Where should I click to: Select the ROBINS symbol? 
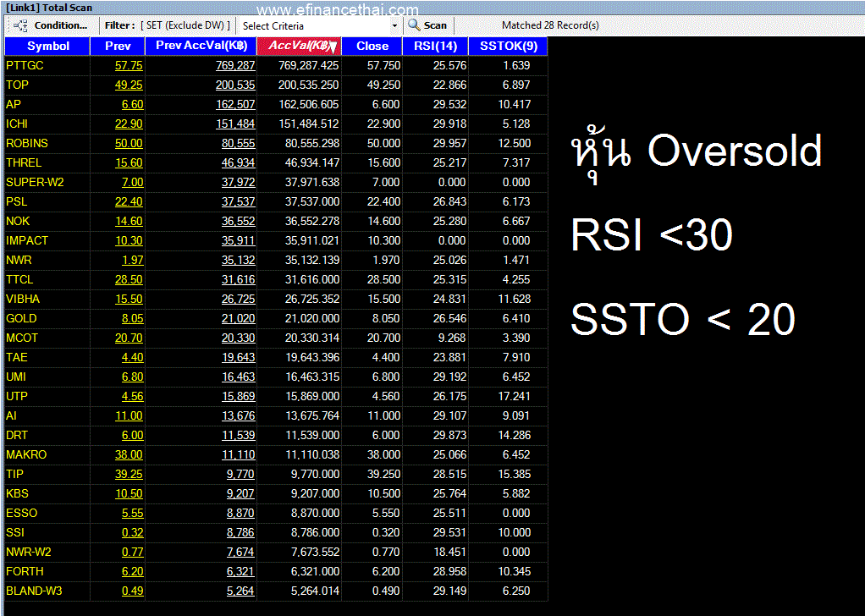tap(27, 143)
